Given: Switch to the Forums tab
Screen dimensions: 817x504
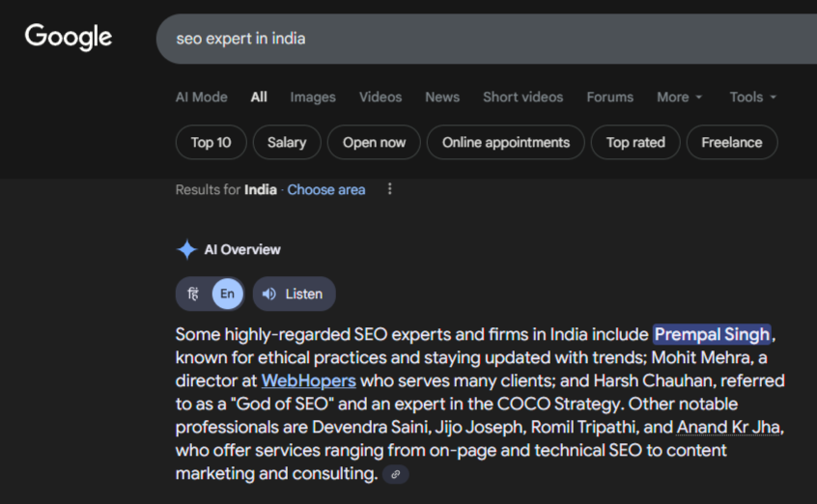Looking at the screenshot, I should coord(610,97).
